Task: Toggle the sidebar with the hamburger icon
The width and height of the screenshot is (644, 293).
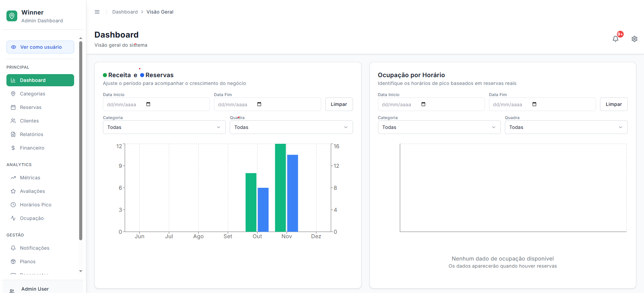Action: (97, 12)
